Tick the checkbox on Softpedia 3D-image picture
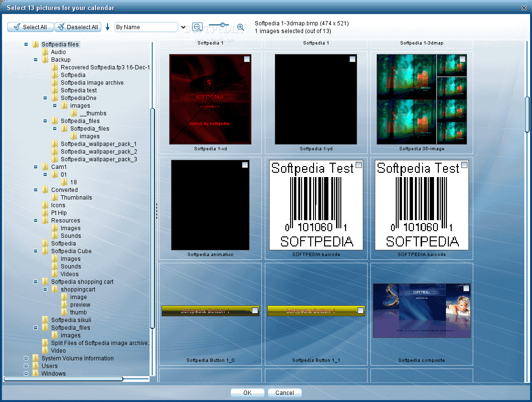Viewport: 532px width, 402px height. [462, 59]
